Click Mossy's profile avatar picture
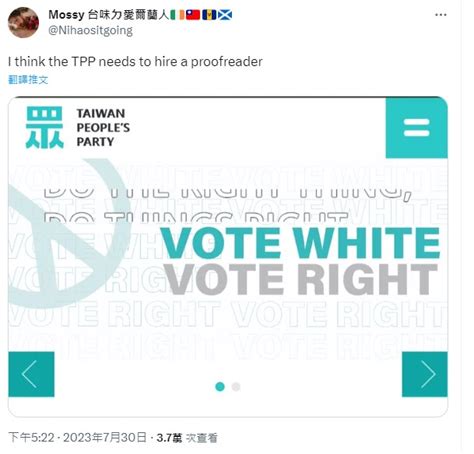The width and height of the screenshot is (474, 454). (x=23, y=22)
